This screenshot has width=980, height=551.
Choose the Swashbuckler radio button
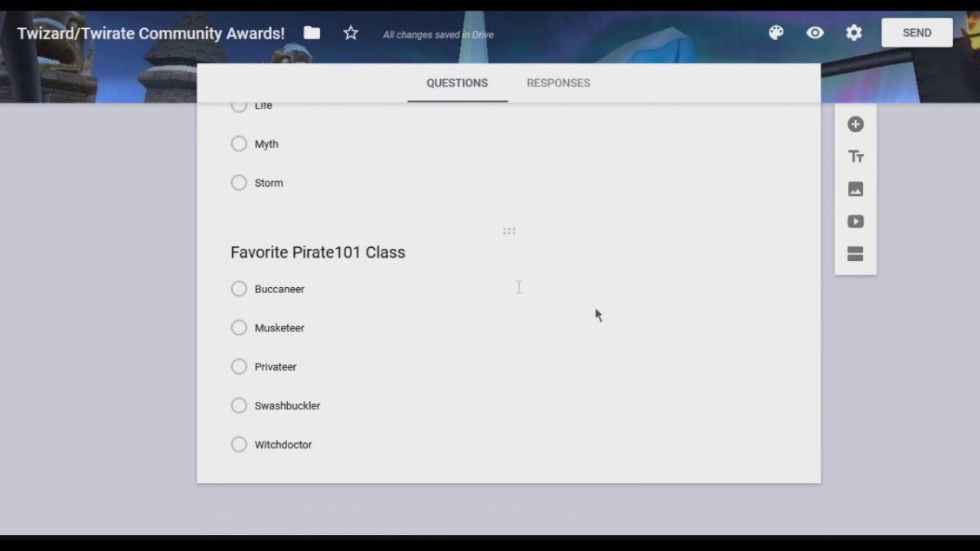click(239, 406)
